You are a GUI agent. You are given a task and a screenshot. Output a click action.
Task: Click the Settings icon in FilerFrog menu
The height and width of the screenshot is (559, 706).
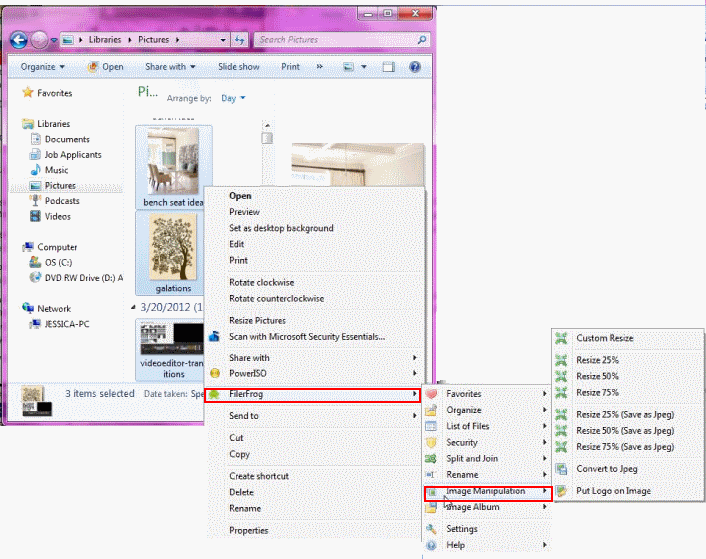click(432, 529)
